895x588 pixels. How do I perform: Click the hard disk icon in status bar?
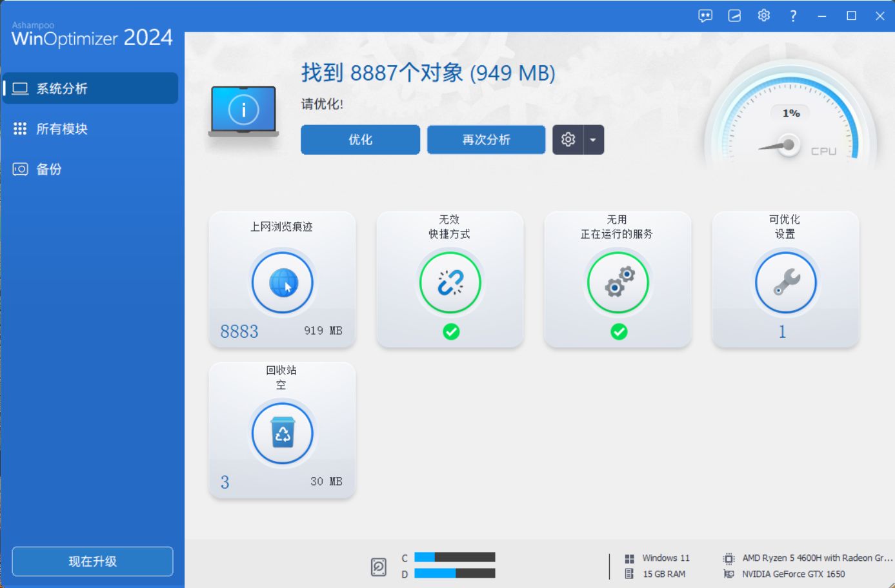click(379, 567)
